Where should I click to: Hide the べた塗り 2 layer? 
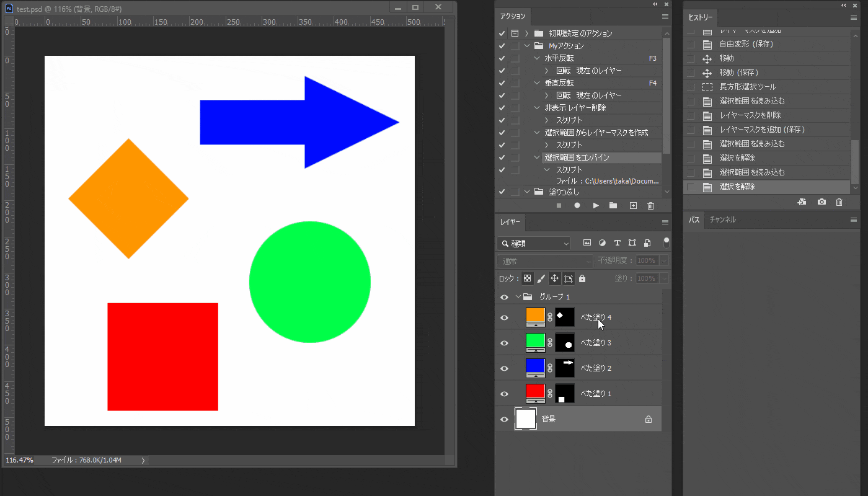[504, 368]
